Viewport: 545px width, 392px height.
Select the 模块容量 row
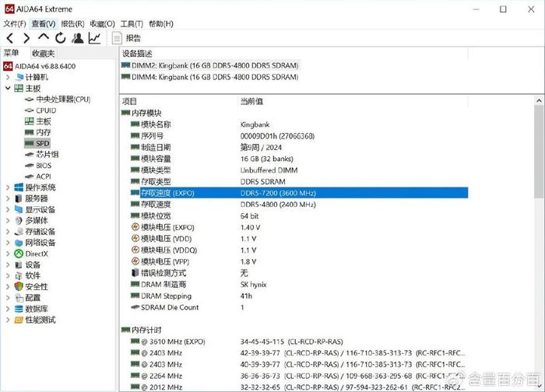[x=299, y=159]
